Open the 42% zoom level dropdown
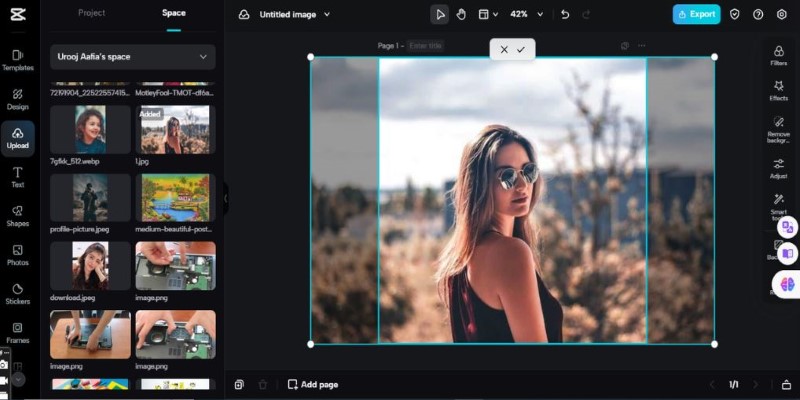 point(526,15)
